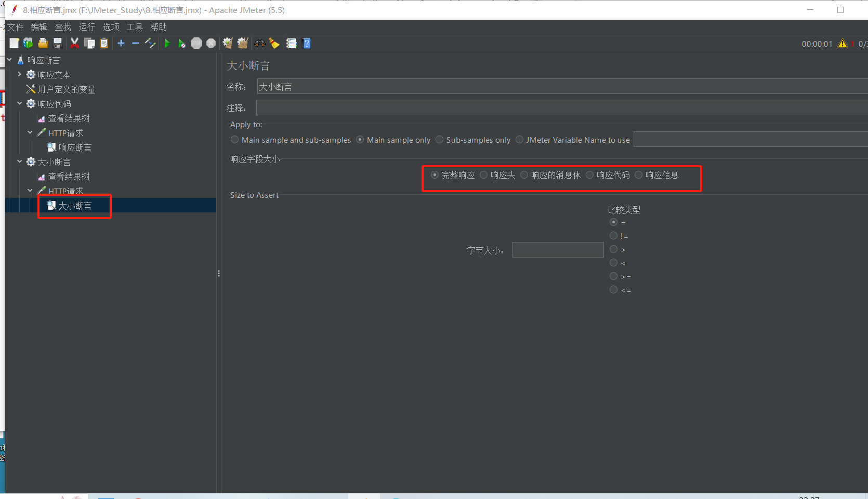Collapse the 响应断言 test plan root
The image size is (868, 499).
click(9, 60)
